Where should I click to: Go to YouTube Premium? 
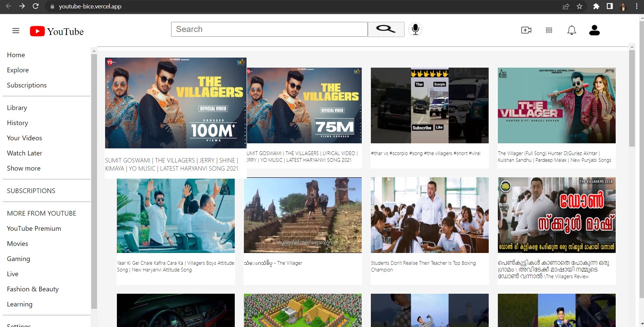[x=34, y=228]
